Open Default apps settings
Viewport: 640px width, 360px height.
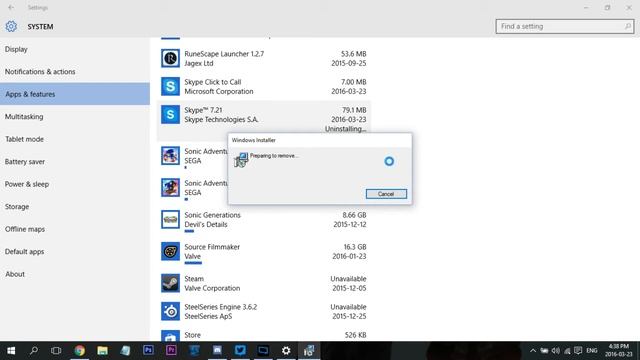coord(75,251)
